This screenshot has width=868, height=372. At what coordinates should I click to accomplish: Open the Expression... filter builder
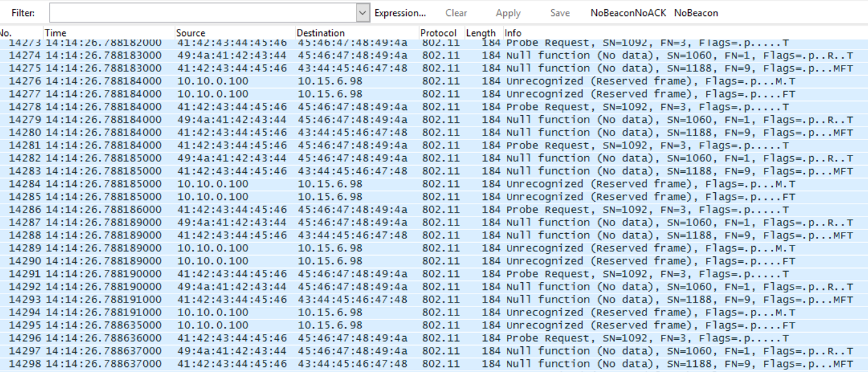tap(400, 12)
